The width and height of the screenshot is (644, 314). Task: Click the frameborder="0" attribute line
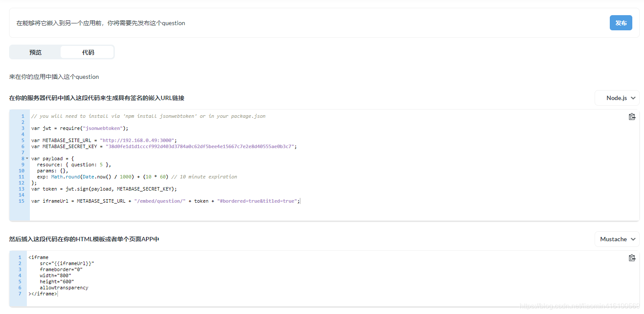point(61,269)
